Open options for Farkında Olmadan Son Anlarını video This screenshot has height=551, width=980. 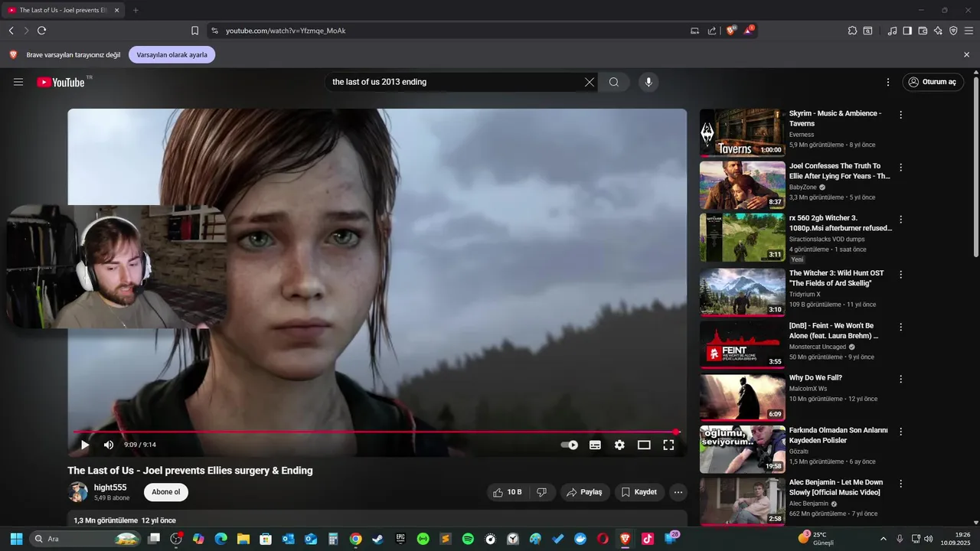(901, 432)
